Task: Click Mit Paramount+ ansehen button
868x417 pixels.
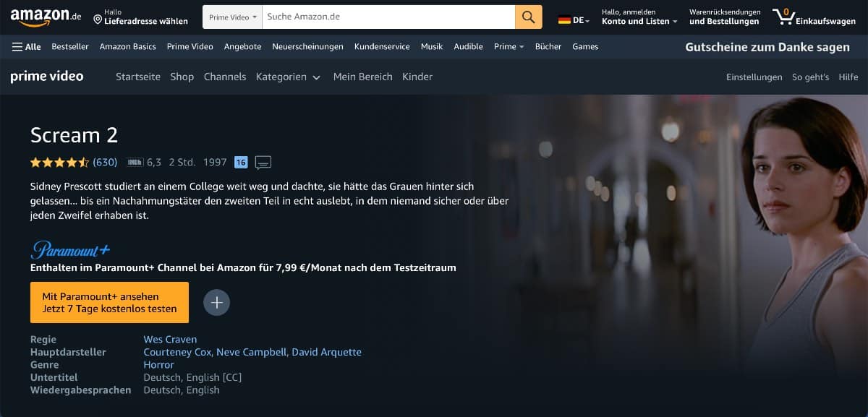Action: pos(109,302)
